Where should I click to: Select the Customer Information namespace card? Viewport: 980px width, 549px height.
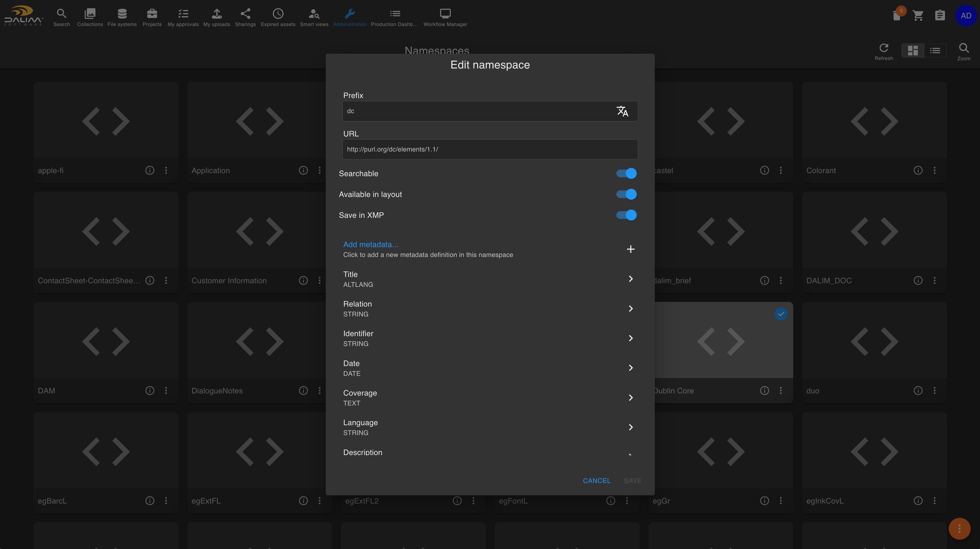pyautogui.click(x=256, y=243)
